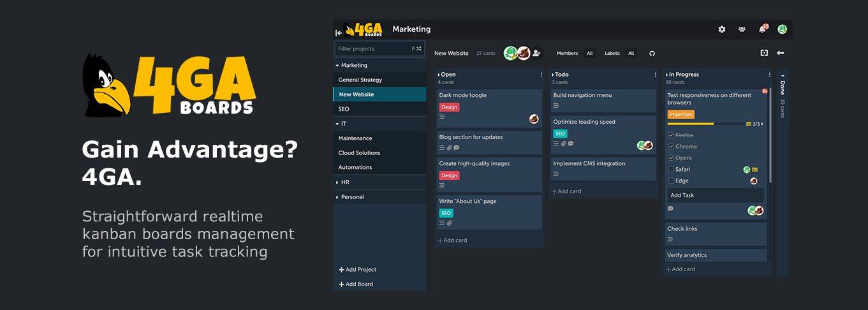This screenshot has width=868, height=310.
Task: Select the SEO board in sidebar
Action: coord(344,109)
